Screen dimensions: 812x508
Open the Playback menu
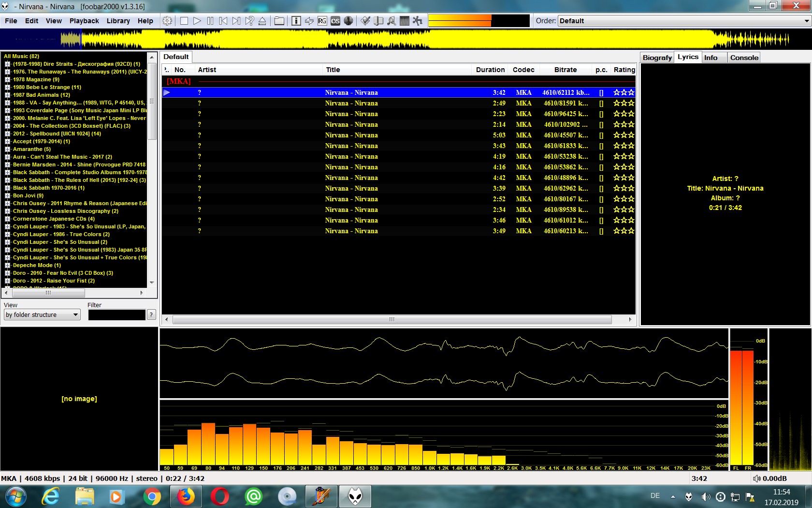pyautogui.click(x=84, y=21)
